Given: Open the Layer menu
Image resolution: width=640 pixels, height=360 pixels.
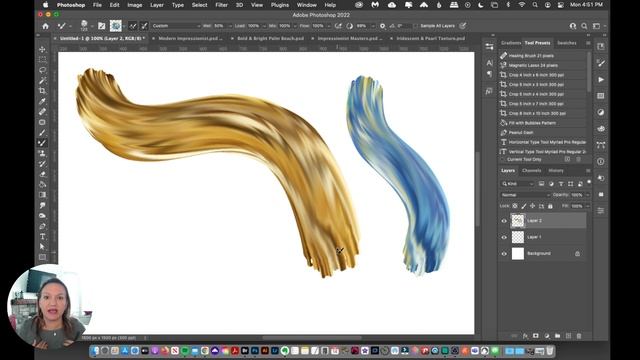Looking at the screenshot, I should (x=157, y=5).
